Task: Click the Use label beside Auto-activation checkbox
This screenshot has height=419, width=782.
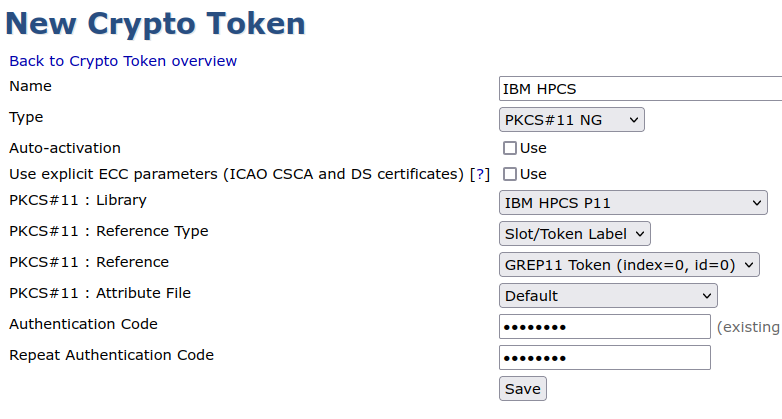Action: click(533, 148)
